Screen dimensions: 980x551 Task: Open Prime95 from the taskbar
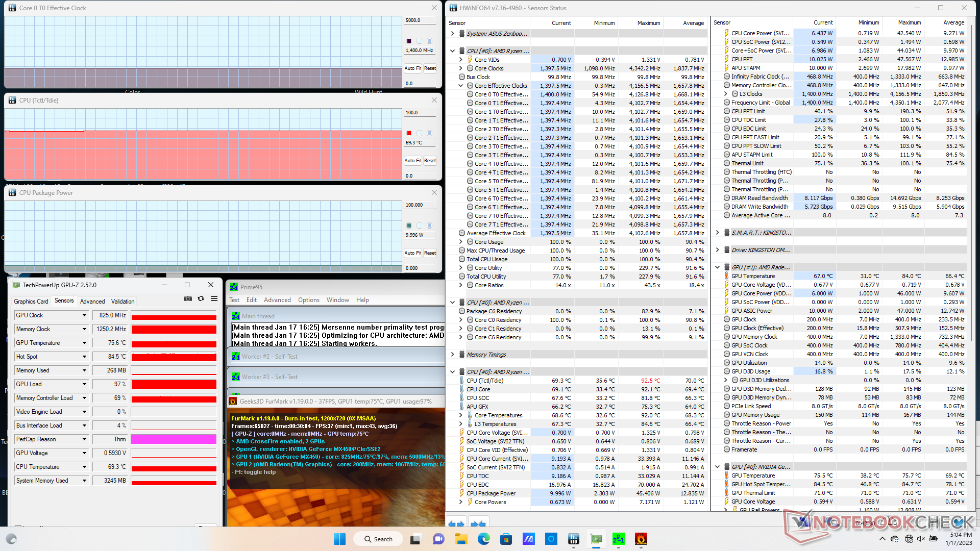tap(619, 539)
